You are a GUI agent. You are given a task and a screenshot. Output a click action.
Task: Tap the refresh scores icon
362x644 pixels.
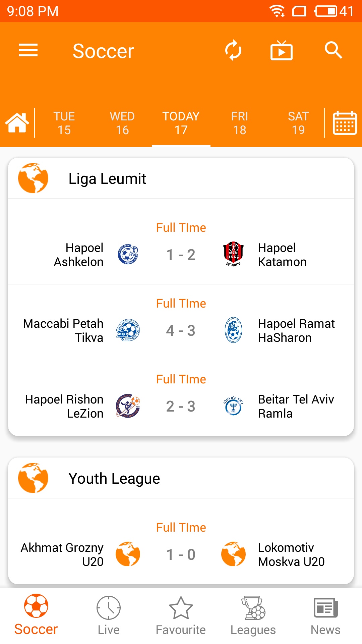233,51
